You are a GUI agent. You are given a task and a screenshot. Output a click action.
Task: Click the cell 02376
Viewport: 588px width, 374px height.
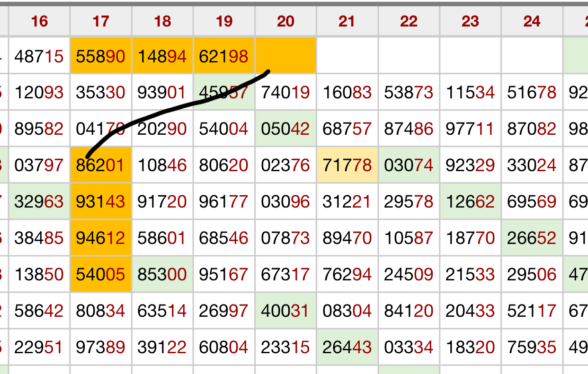pos(285,165)
